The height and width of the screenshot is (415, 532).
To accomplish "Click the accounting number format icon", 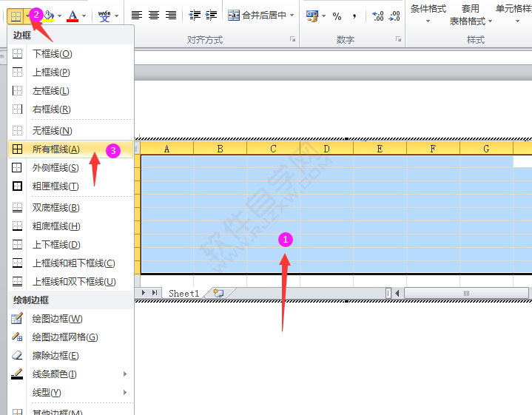I will tap(312, 16).
